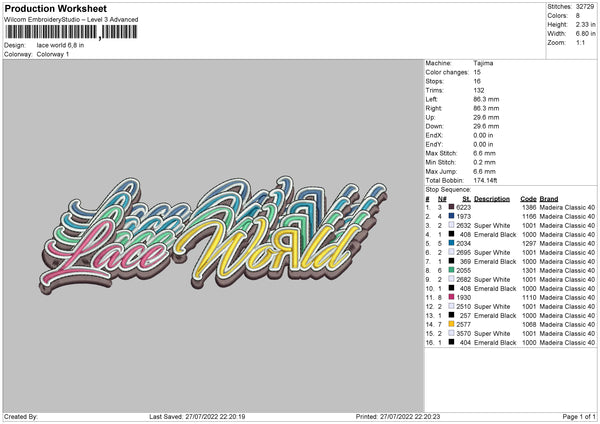Click the 'N#' column header
Viewport: 600px width, 424px height.
point(442,199)
